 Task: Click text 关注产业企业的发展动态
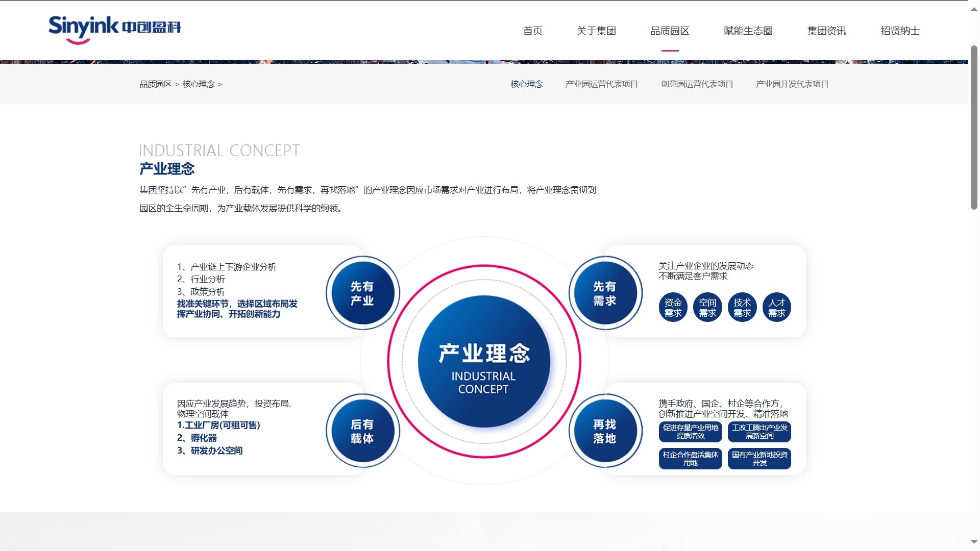point(706,266)
